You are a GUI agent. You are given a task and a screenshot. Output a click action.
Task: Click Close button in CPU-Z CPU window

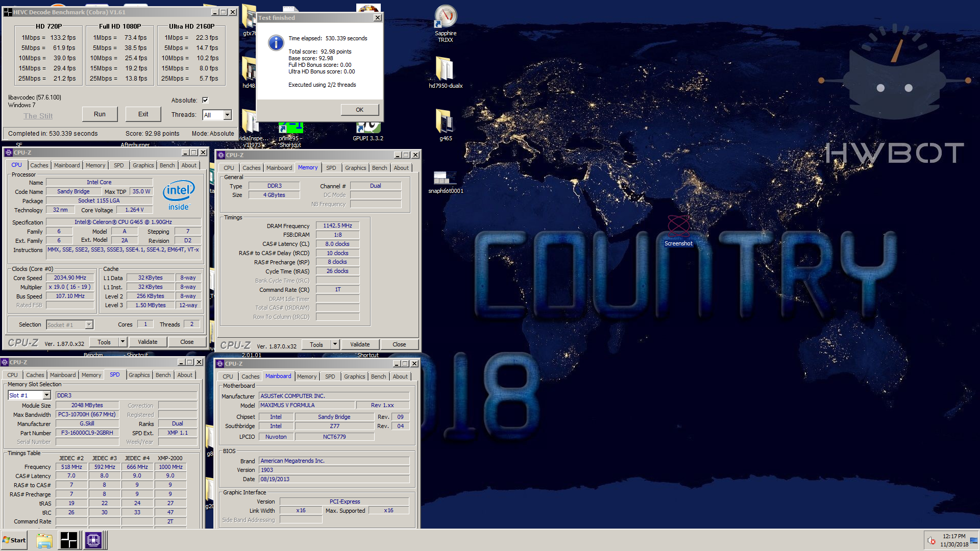click(187, 342)
